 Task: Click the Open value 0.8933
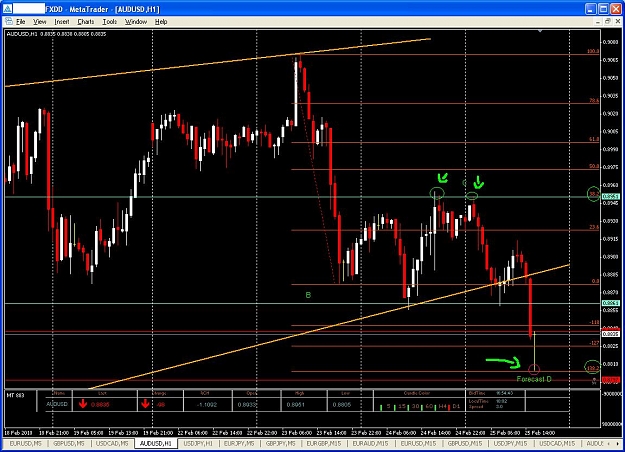(247, 405)
